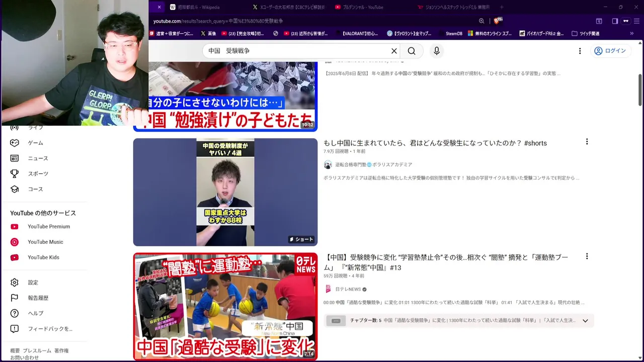This screenshot has width=644, height=362.
Task: Open the SteamDB bookmark
Action: (x=450, y=34)
